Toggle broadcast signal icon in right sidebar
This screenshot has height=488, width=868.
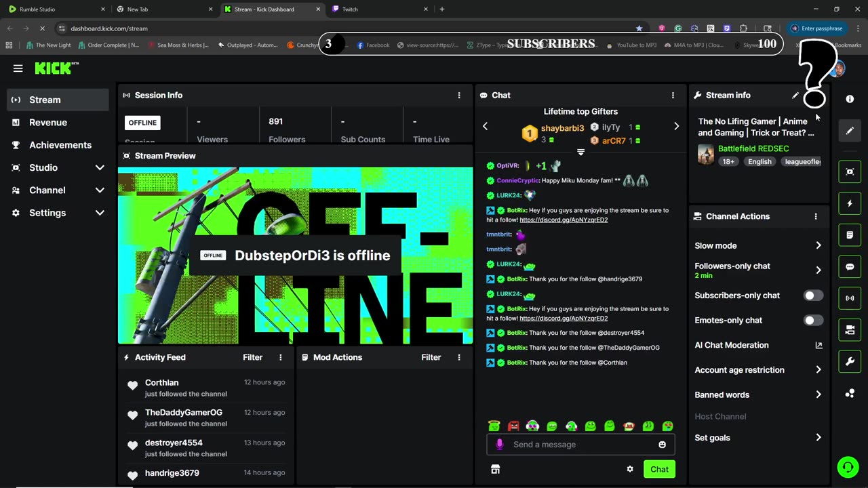[x=850, y=298]
